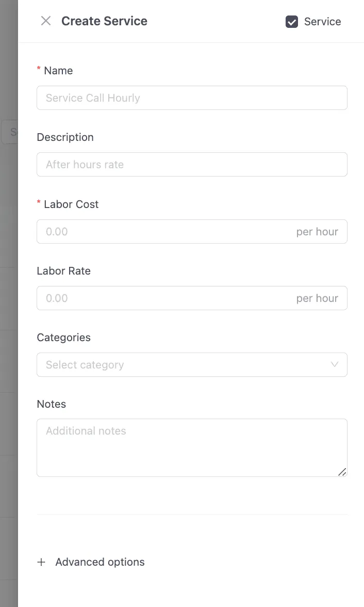Click the Service checkbox label text
Screen dimensions: 364x607
click(x=322, y=22)
